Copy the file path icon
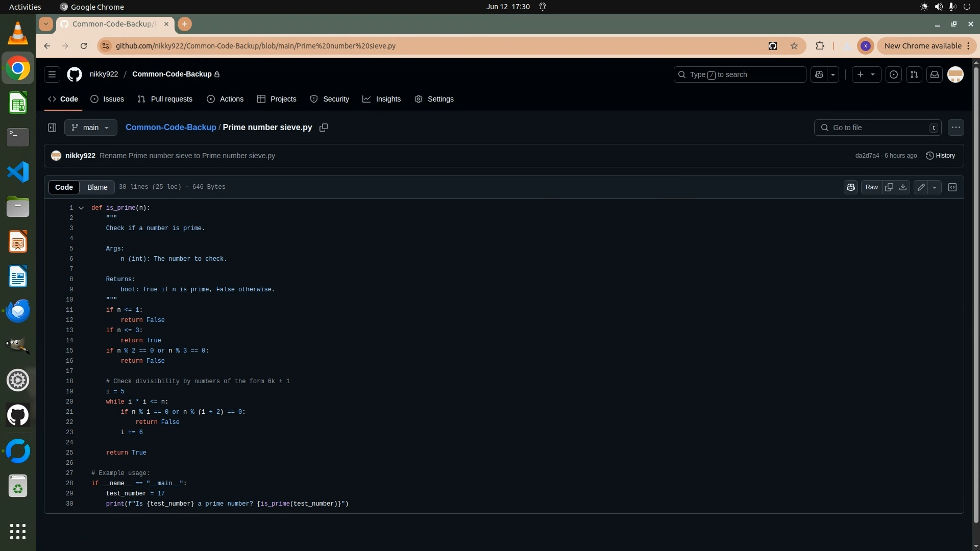The height and width of the screenshot is (551, 980). [x=324, y=128]
